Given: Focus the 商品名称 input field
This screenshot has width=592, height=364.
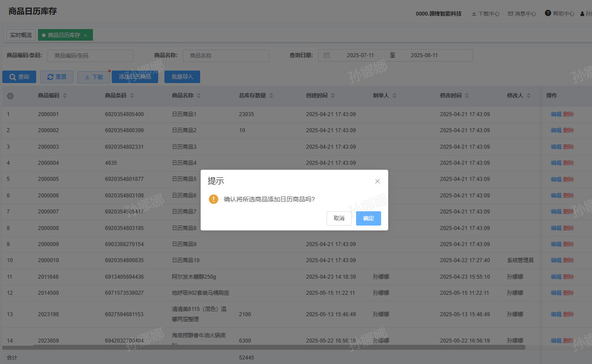Looking at the screenshot, I should click(226, 56).
